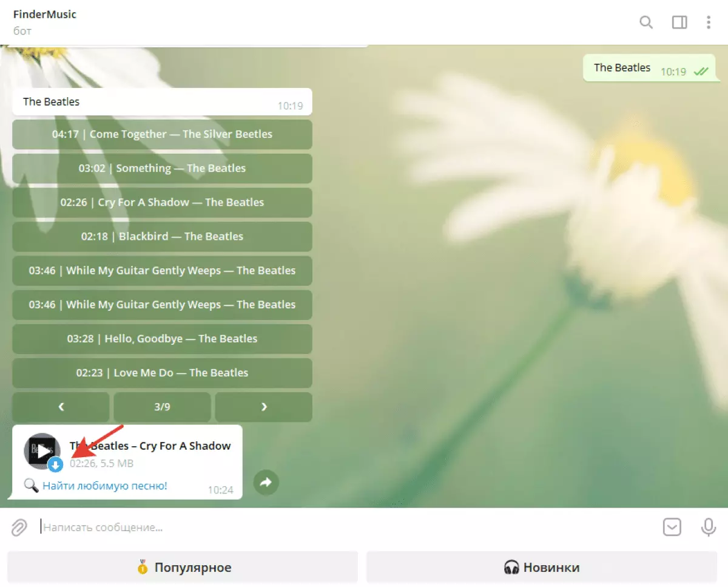
Task: Select Hello, Goodbye — The Beatles track
Action: (162, 339)
